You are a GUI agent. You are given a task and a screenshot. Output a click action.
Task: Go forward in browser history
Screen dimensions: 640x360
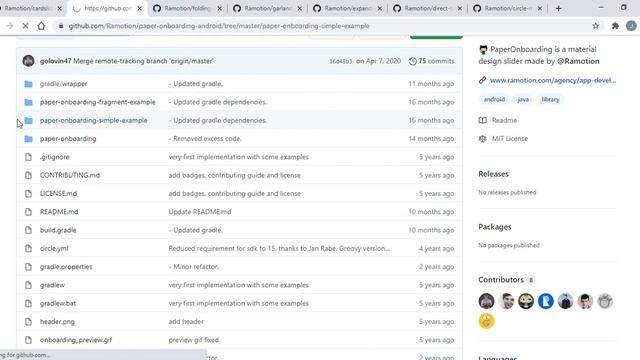coord(9,26)
